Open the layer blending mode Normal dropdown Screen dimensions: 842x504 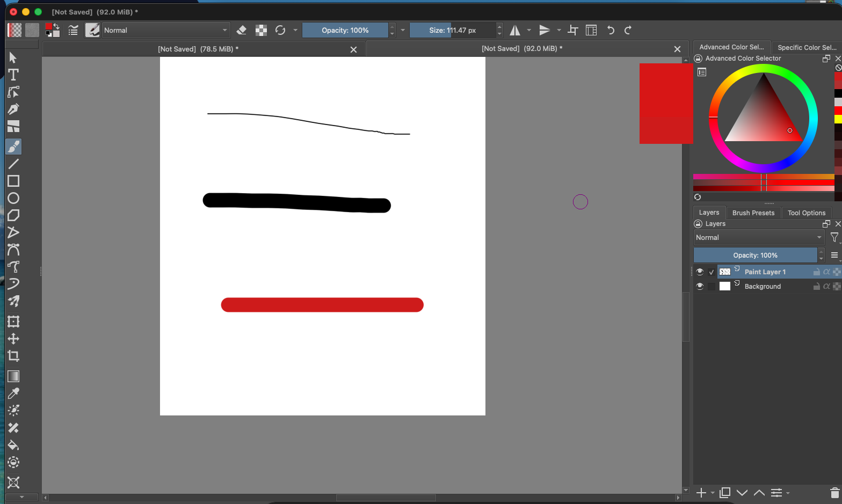(759, 237)
